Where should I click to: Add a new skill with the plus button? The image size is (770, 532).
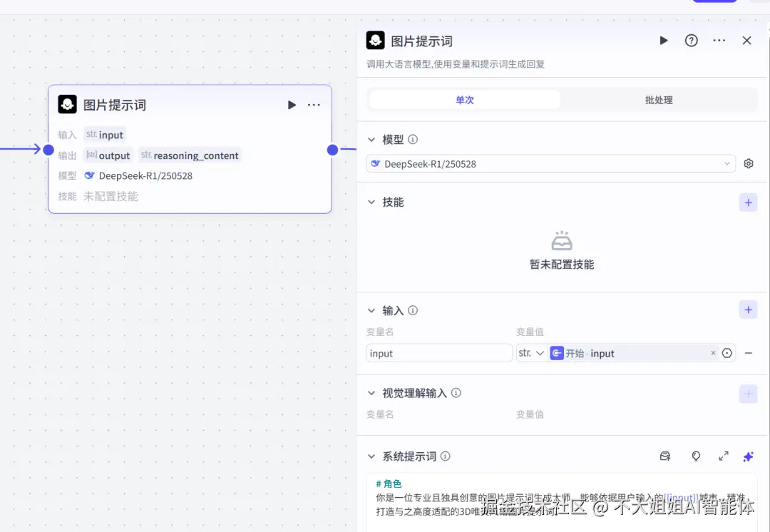(x=748, y=202)
